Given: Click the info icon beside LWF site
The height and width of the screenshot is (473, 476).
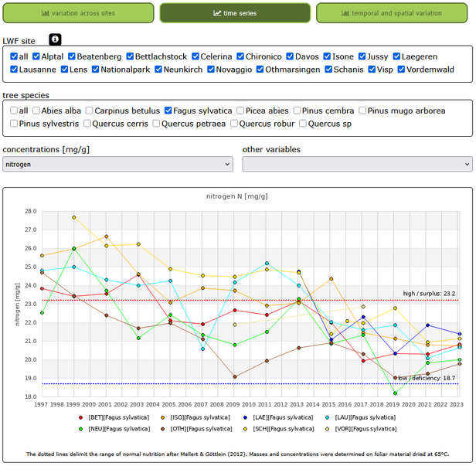Looking at the screenshot, I should pos(55,39).
